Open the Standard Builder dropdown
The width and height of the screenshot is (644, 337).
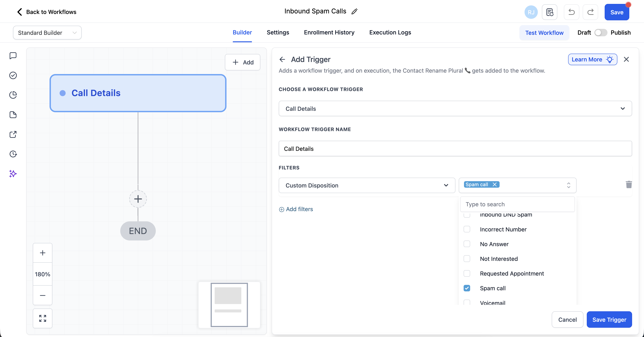[47, 33]
